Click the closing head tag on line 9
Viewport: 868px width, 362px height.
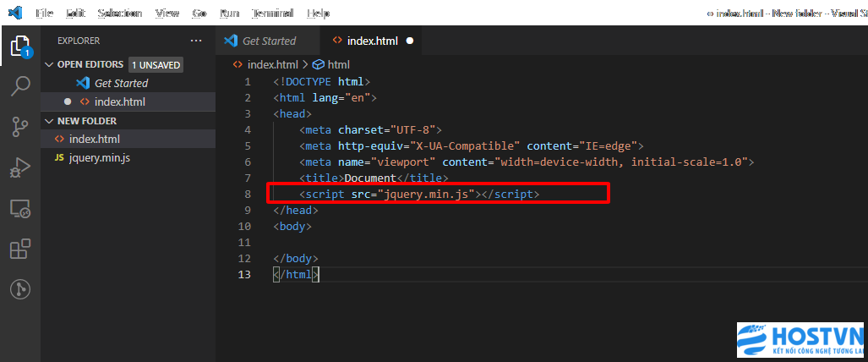(296, 211)
